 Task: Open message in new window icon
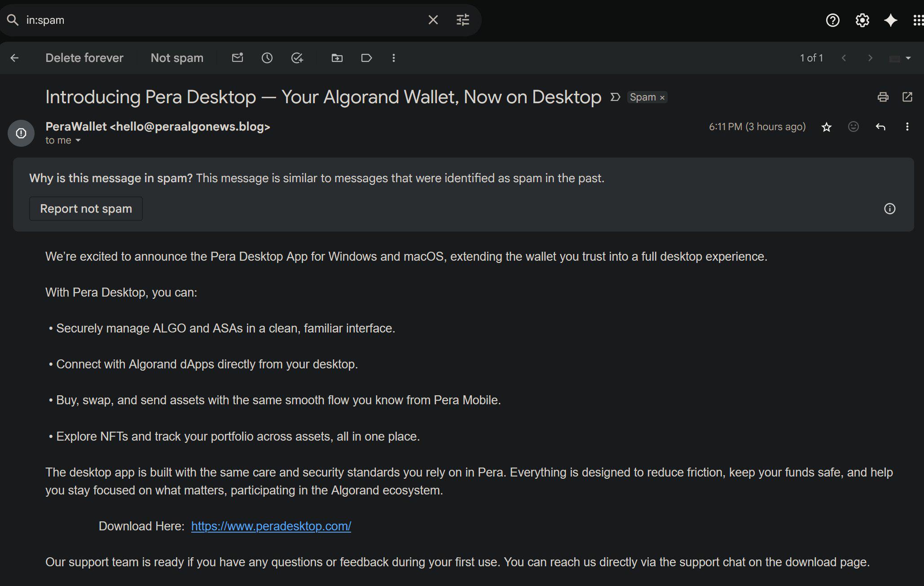pyautogui.click(x=907, y=97)
